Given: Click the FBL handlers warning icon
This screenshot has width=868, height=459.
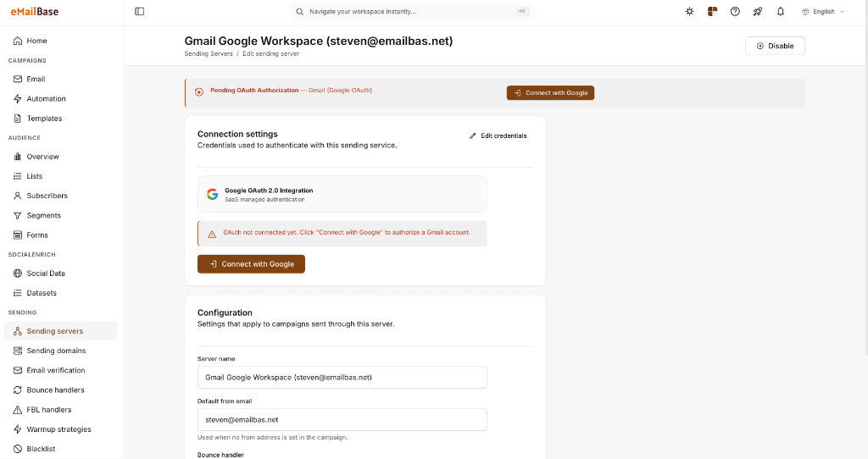Looking at the screenshot, I should click(18, 410).
